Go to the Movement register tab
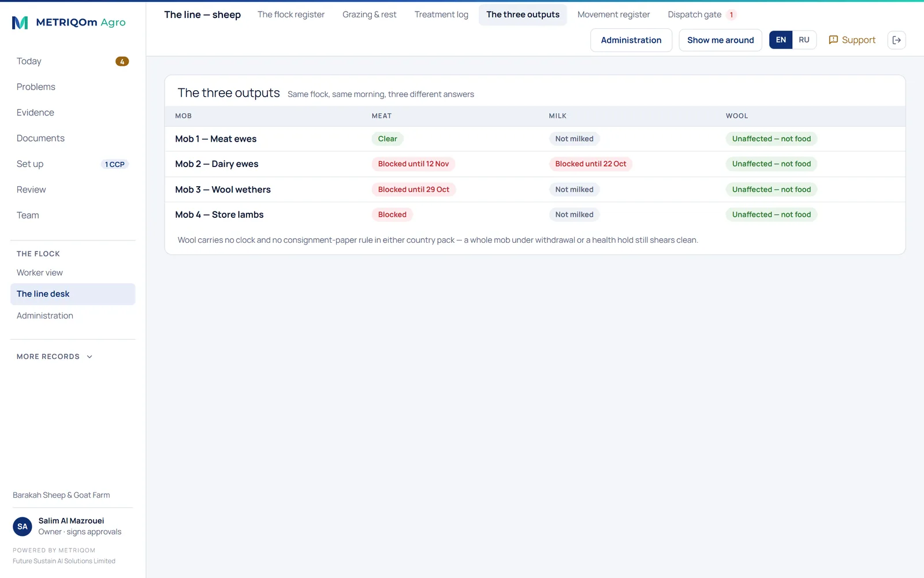The height and width of the screenshot is (578, 924). click(x=613, y=14)
